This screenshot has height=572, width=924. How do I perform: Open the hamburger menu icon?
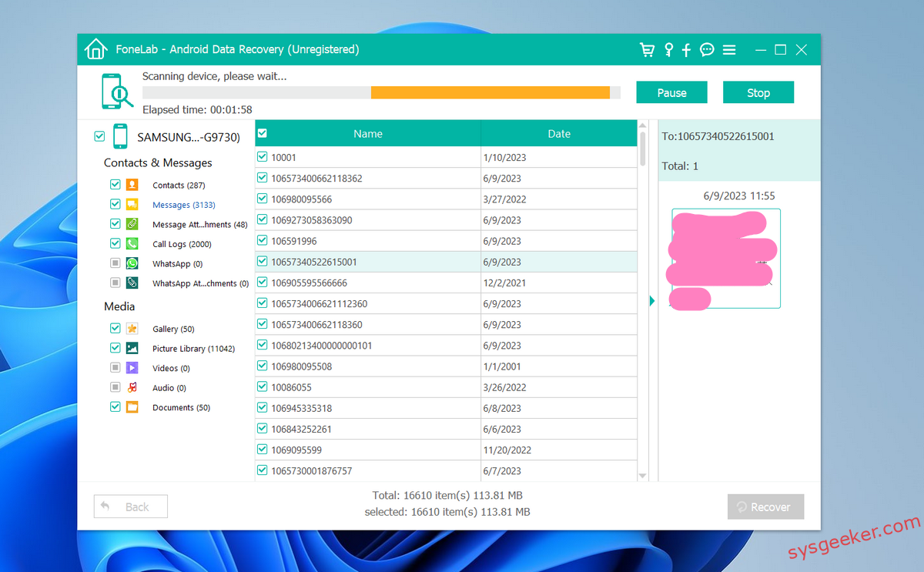click(x=728, y=49)
